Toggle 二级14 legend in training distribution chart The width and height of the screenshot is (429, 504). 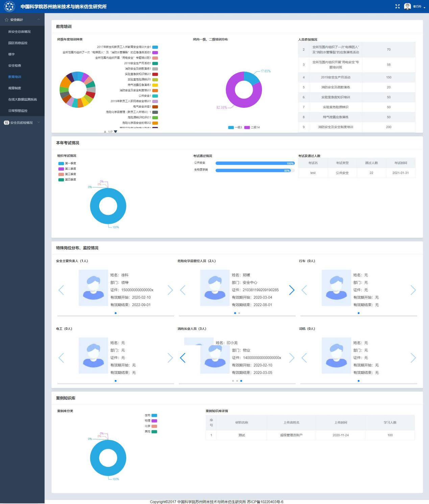pyautogui.click(x=252, y=127)
